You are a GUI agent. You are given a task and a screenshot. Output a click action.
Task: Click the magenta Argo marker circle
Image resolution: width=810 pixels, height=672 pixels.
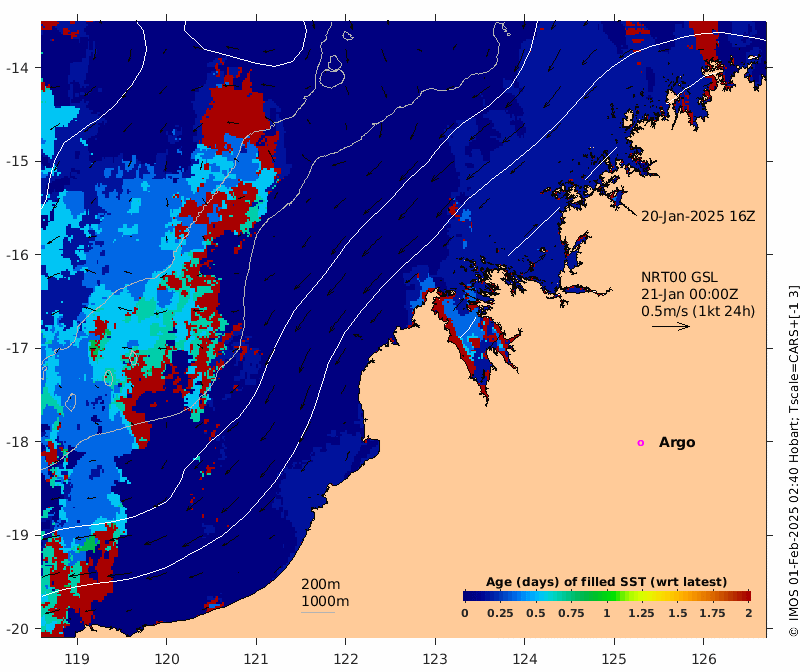[641, 443]
